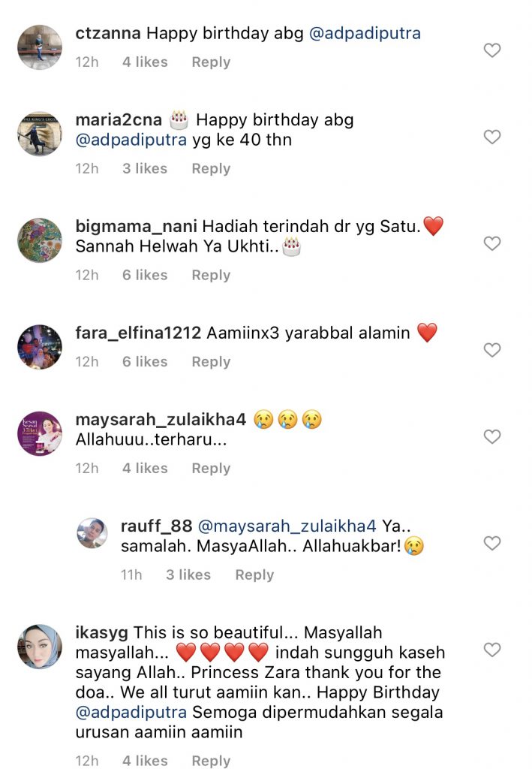Open maysarah_zulaikha4 username profile
The width and height of the screenshot is (532, 769).
pyautogui.click(x=161, y=420)
